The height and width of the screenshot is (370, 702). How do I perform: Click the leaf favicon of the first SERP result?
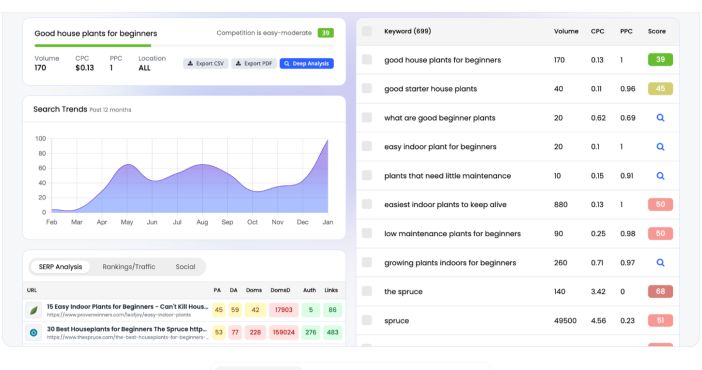[34, 310]
